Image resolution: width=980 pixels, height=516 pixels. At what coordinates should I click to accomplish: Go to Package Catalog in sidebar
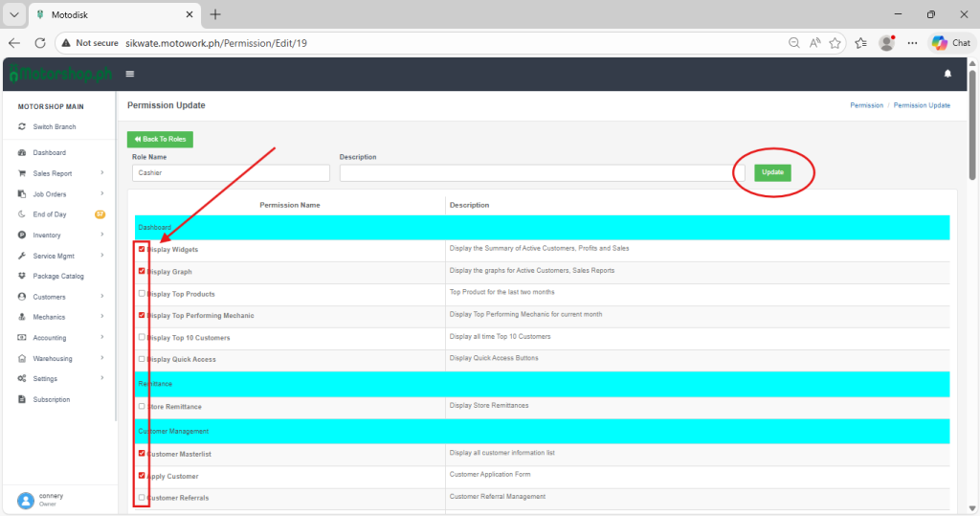[58, 277]
